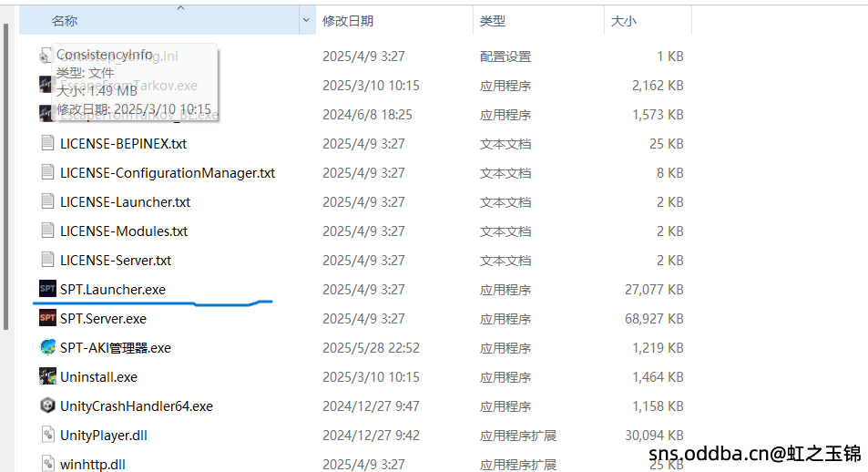Screen dimensions: 868x472
Task: Click the 2025/5/28 22:52 date cell
Action: (x=371, y=348)
